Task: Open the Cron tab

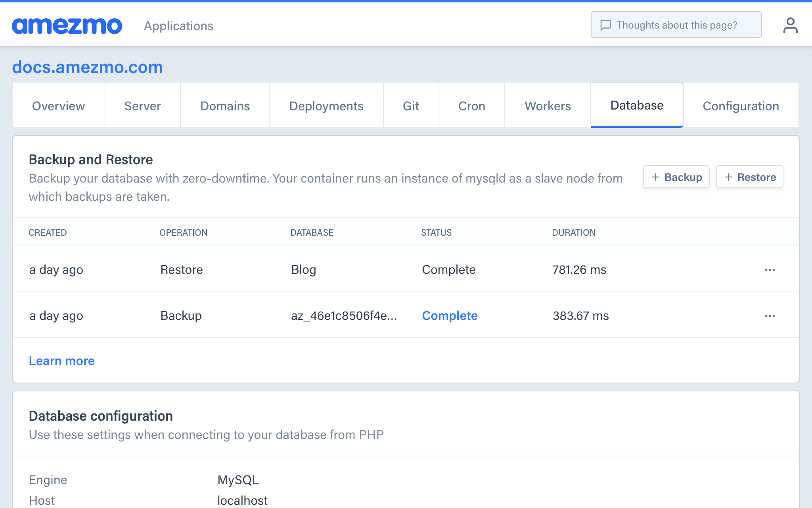Action: coord(471,106)
